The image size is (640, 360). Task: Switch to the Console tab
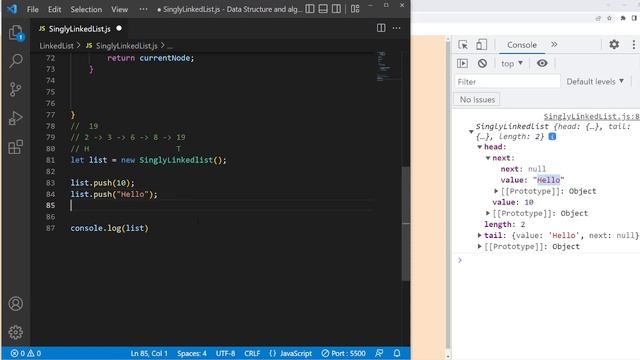(x=522, y=44)
